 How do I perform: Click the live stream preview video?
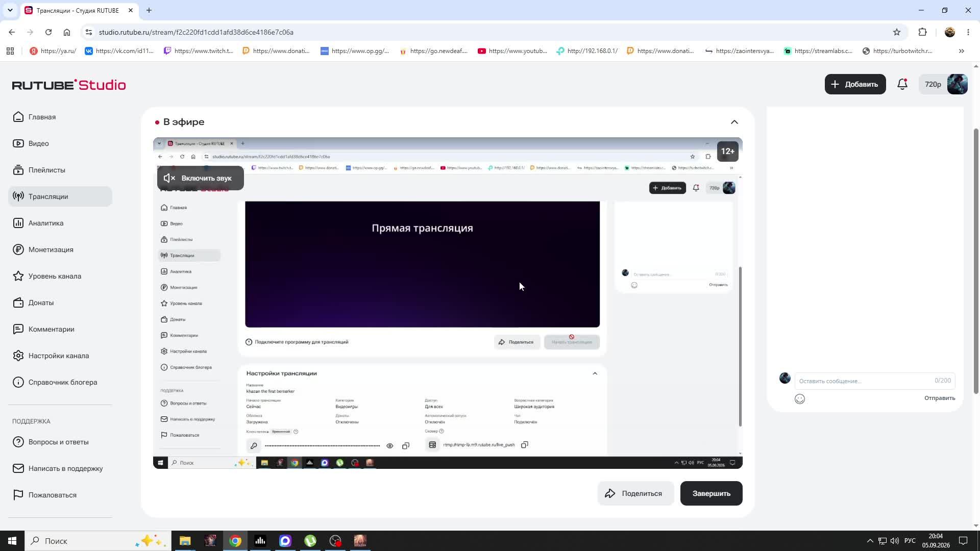click(448, 303)
